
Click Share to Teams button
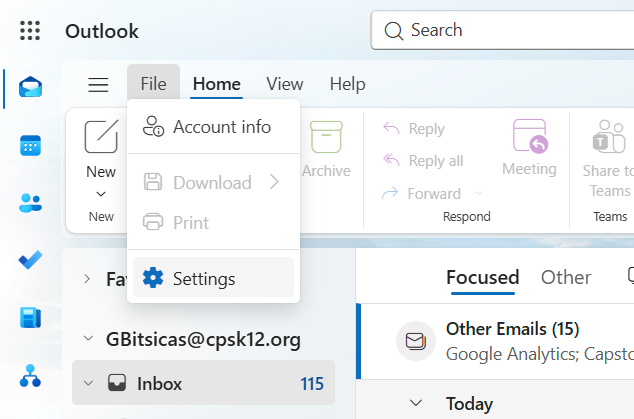tap(608, 159)
